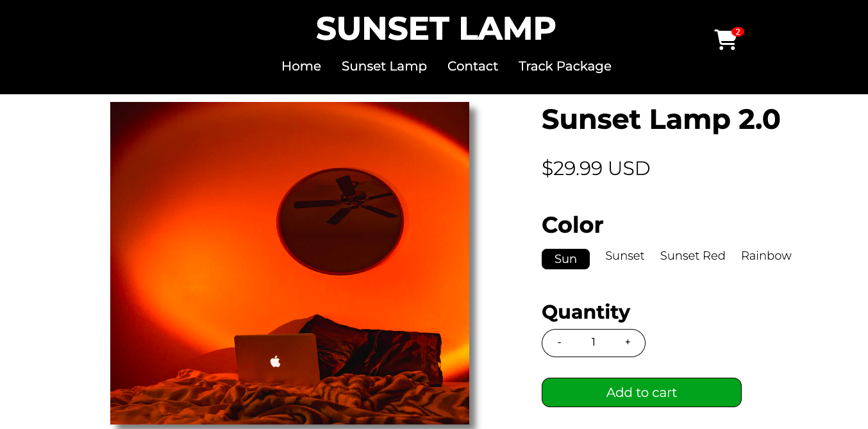Decrease quantity with the minus button
The image size is (868, 429).
point(559,342)
